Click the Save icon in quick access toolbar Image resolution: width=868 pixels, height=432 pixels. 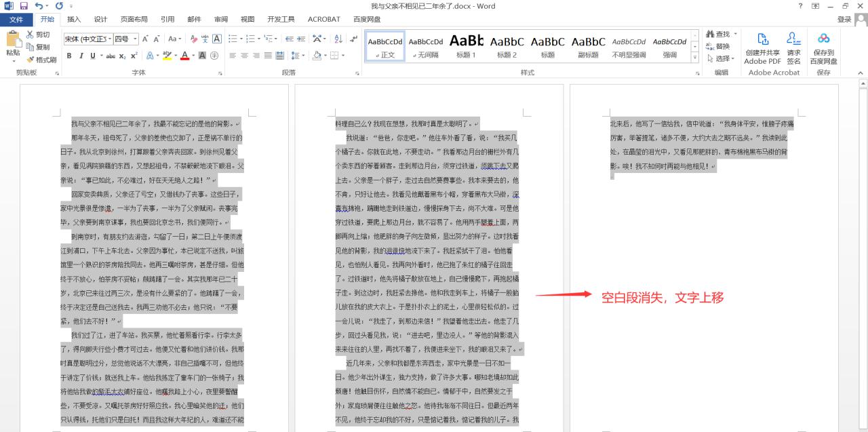tap(23, 6)
